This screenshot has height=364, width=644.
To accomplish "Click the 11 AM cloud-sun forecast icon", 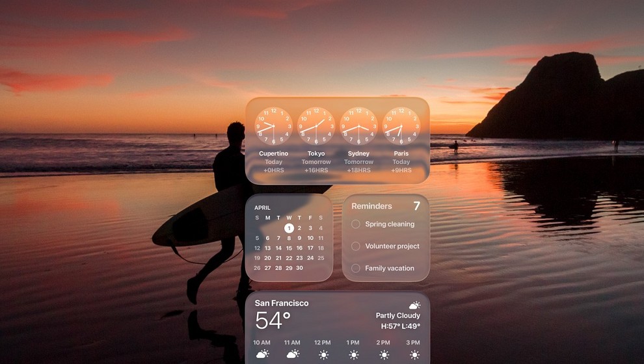I will [293, 354].
